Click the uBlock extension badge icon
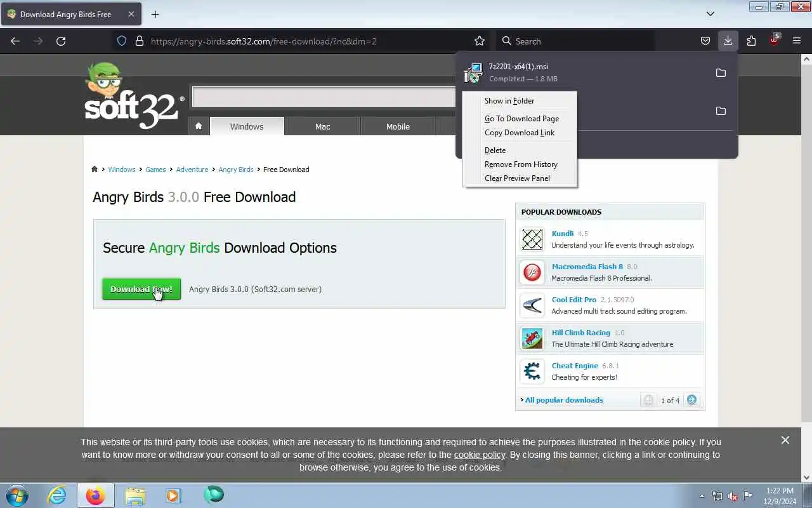The image size is (812, 508). tap(774, 40)
